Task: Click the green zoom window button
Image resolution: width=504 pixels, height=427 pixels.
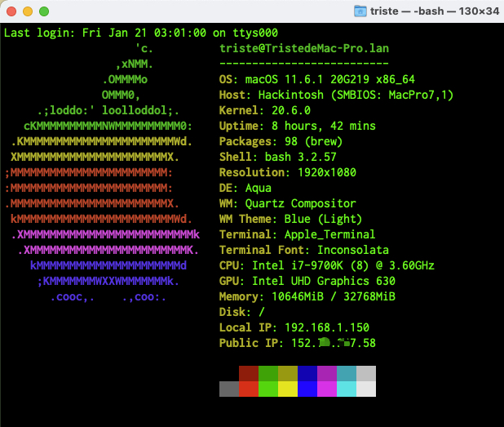Action: pyautogui.click(x=44, y=11)
